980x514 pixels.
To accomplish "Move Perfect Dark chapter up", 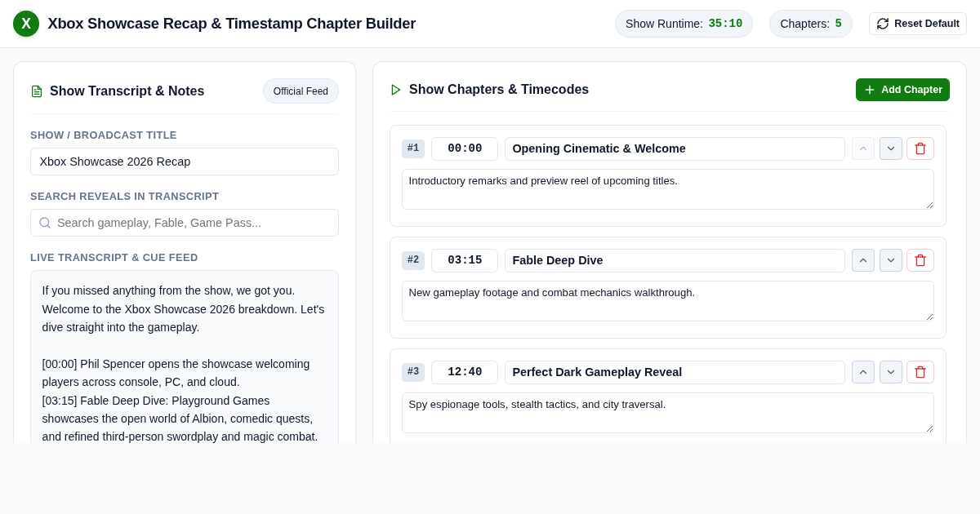I will coord(863,372).
